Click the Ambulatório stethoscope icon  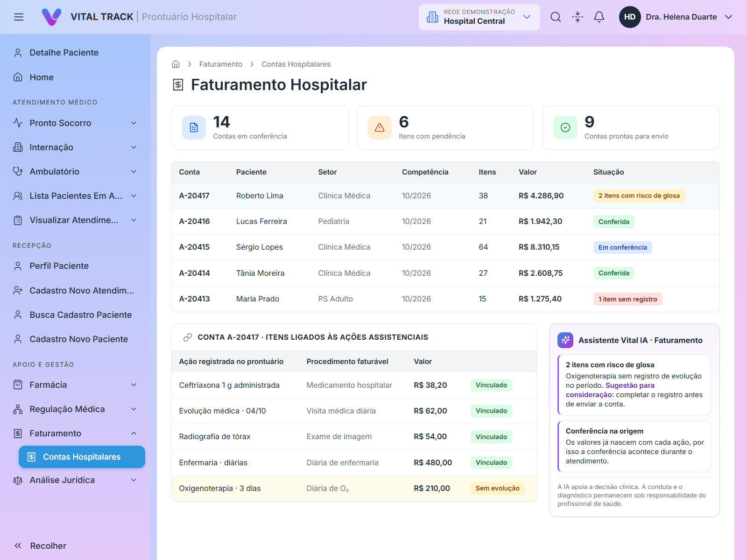pos(18,172)
